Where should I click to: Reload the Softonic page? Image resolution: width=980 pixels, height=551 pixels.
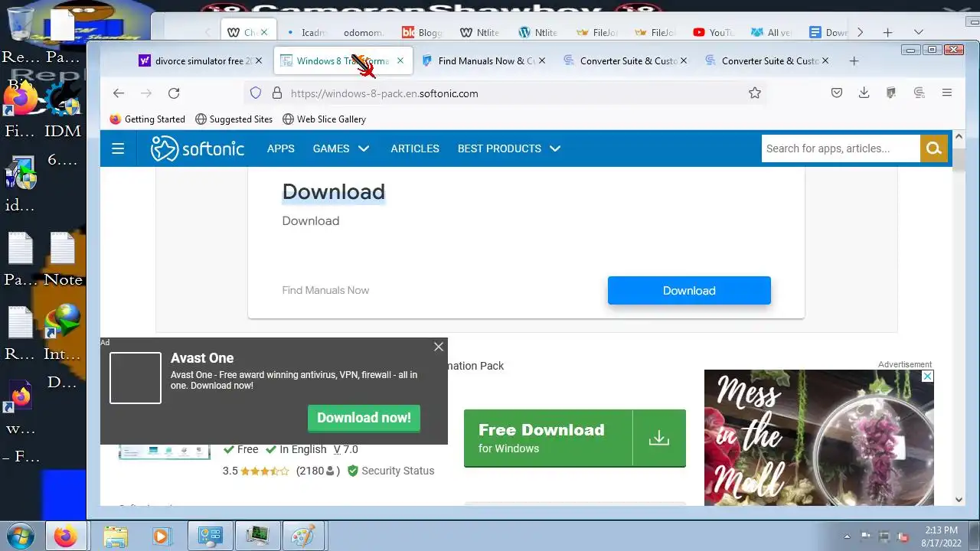point(174,93)
